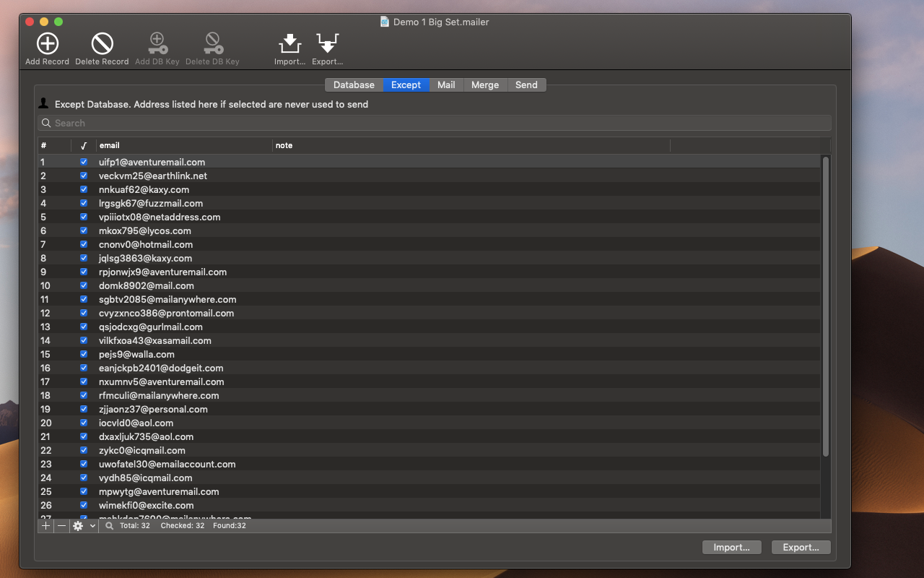Select the jqlsg3863@kaxy.com email text
924x578 pixels.
click(x=145, y=258)
